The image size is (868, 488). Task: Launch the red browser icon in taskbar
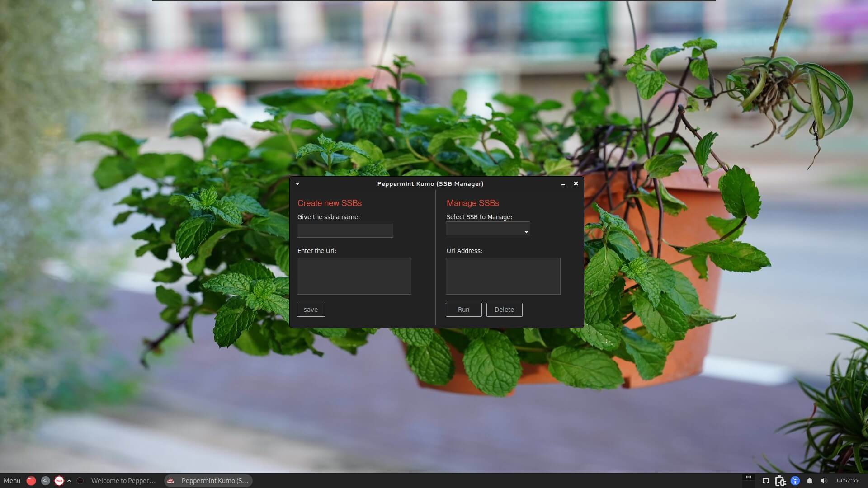tap(32, 480)
